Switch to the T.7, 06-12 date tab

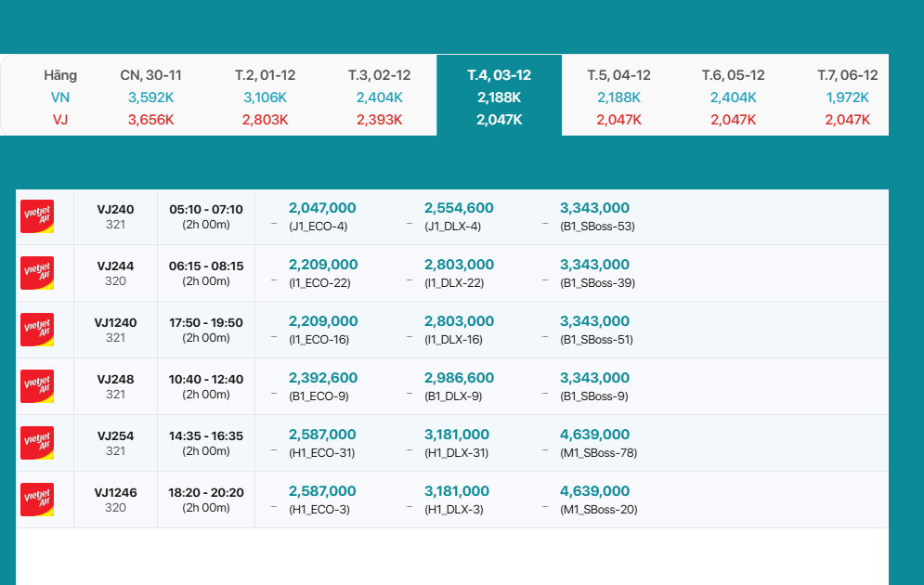pos(847,96)
